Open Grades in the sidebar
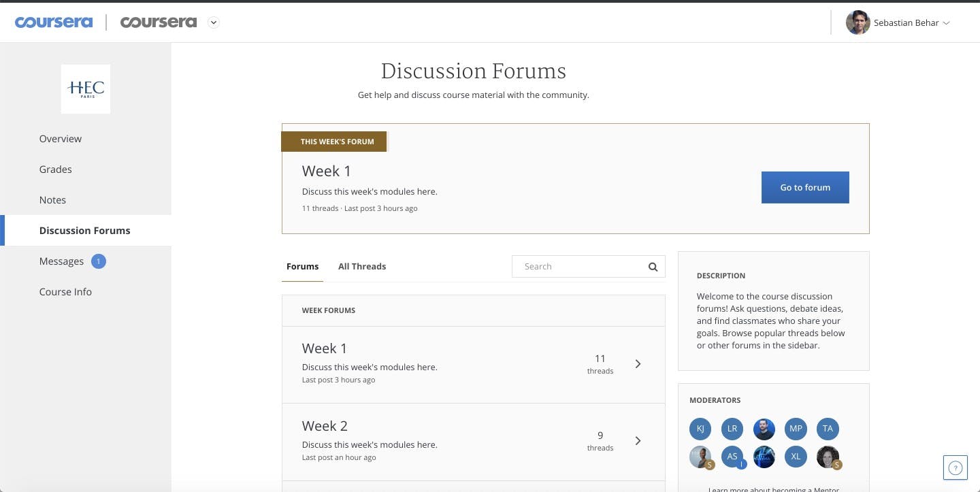 pyautogui.click(x=56, y=169)
